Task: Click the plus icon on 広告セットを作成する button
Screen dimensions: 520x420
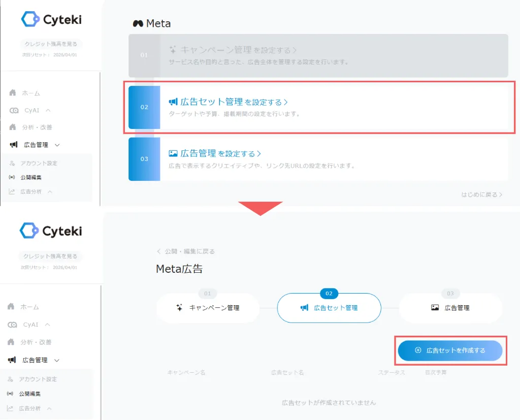Action: (x=418, y=350)
